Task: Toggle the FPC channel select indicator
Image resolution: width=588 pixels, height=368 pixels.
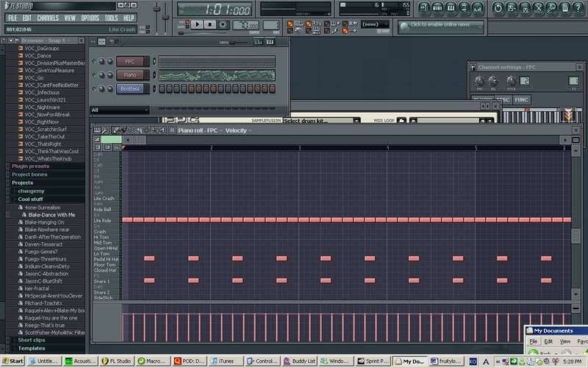Action: coord(154,61)
